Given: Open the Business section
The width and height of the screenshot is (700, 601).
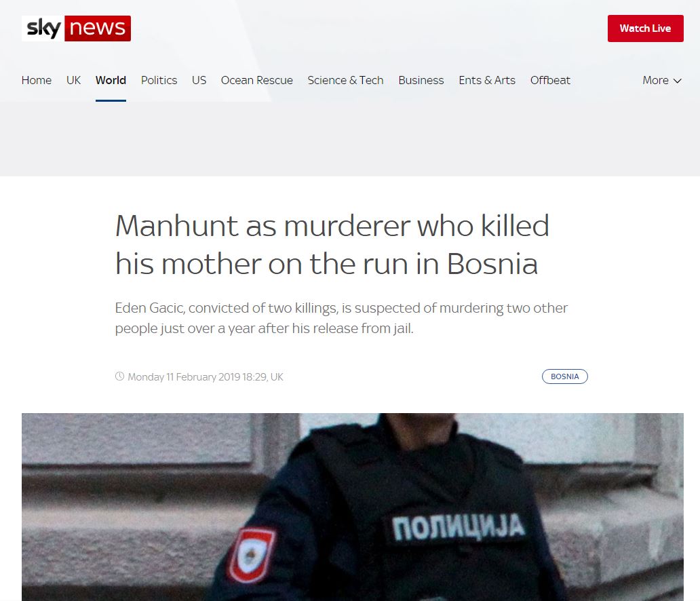Looking at the screenshot, I should pos(421,80).
